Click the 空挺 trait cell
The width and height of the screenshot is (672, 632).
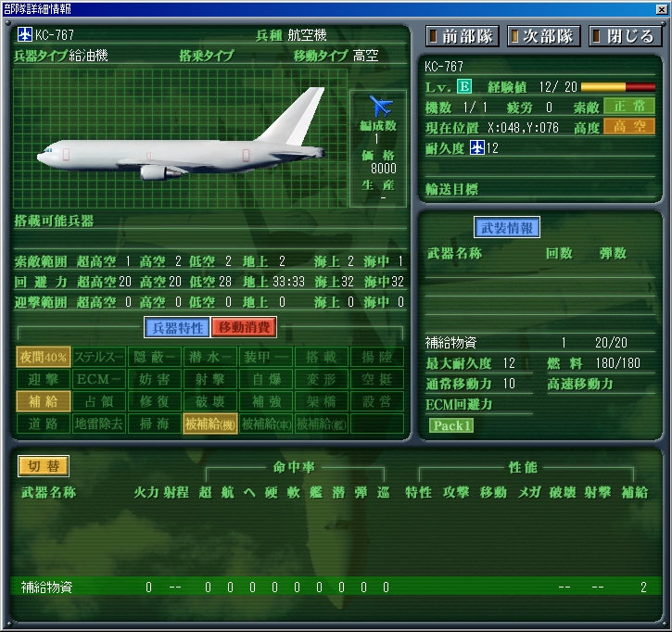tap(376, 379)
